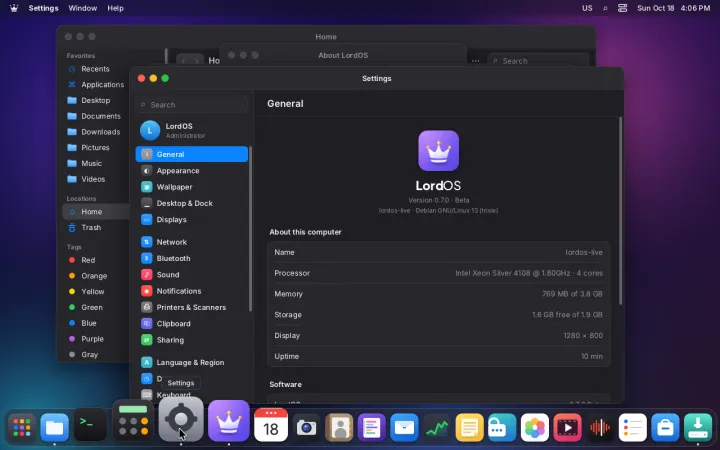This screenshot has height=450, width=720.
Task: Open the LordOS Administrator account entry
Action: 191,130
